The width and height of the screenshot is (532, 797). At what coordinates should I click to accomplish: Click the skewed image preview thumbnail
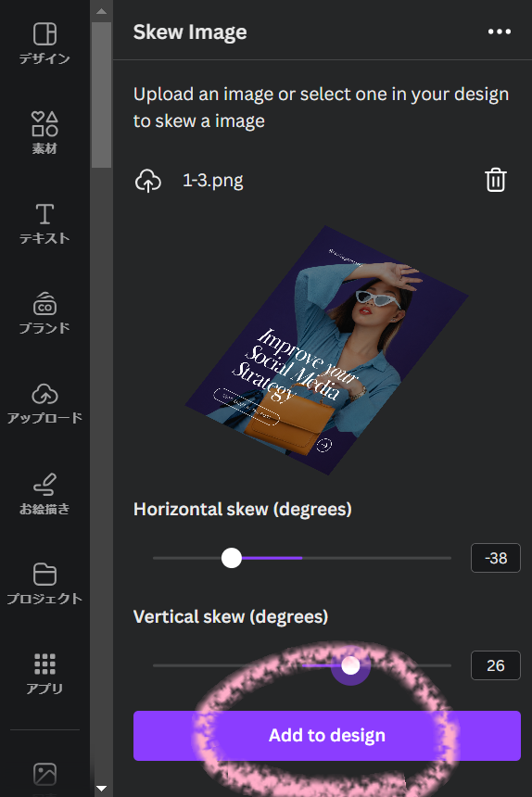point(326,350)
